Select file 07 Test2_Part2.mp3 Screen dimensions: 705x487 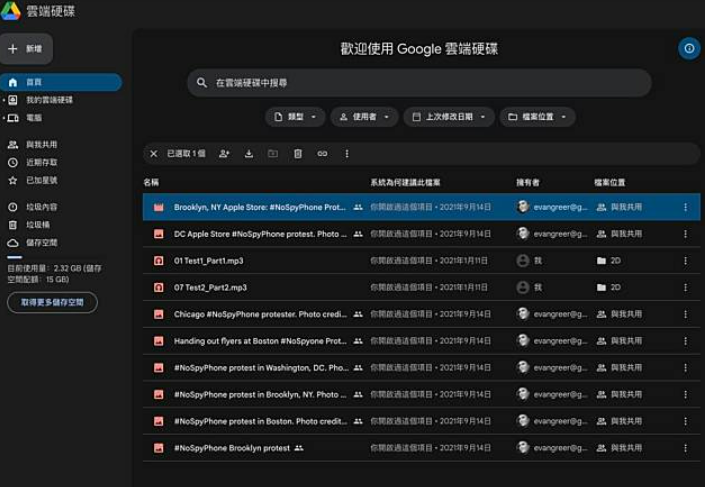[421, 287]
